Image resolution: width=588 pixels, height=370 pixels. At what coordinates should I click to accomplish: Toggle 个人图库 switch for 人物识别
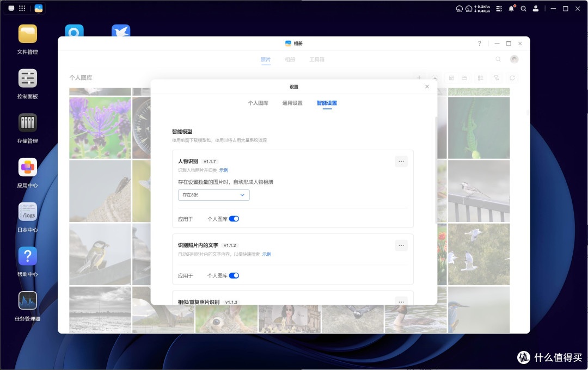click(x=234, y=219)
